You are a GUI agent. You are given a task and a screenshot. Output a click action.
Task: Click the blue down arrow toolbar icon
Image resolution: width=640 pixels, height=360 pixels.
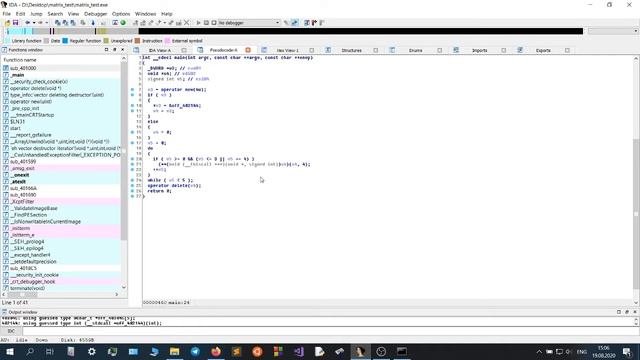[93, 23]
